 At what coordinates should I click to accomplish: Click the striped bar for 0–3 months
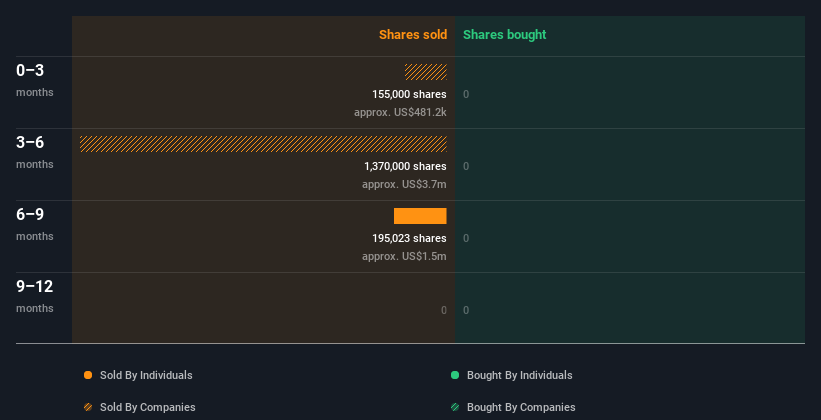click(x=426, y=72)
